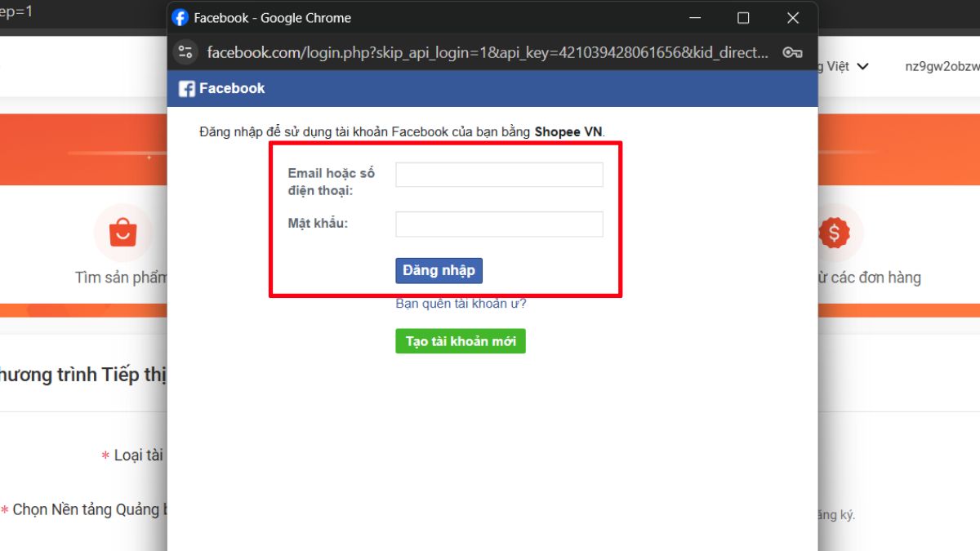Open the site information icon beside the URL
980x551 pixels.
point(185,52)
